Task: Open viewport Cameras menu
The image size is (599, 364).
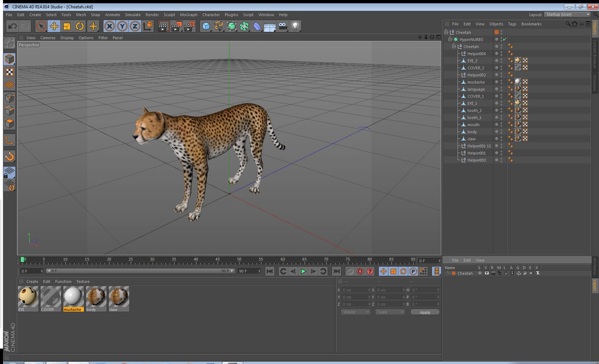Action: click(48, 38)
